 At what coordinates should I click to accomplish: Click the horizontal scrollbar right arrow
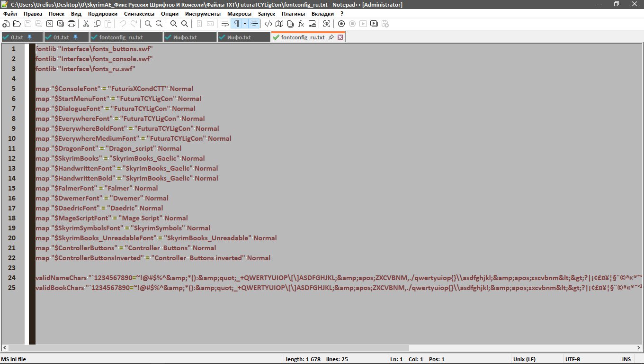click(x=637, y=348)
